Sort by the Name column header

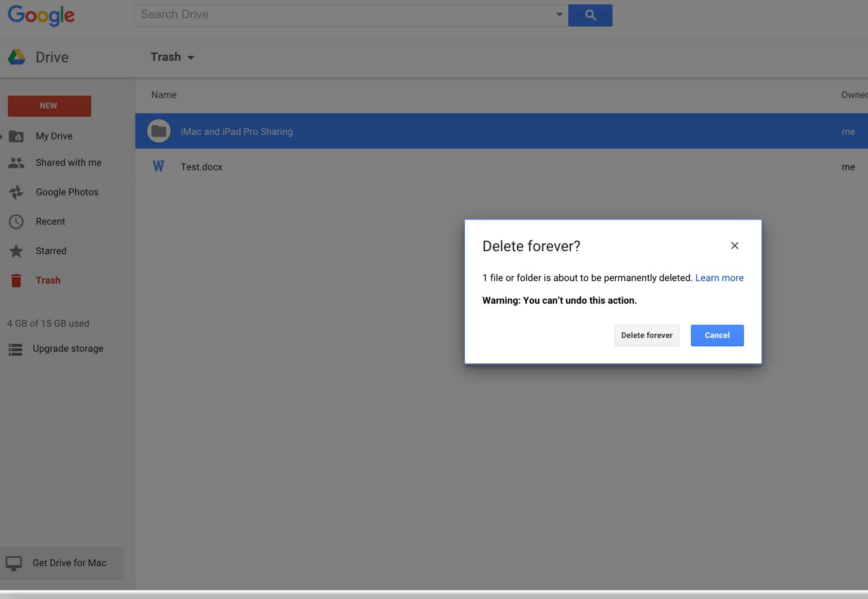164,95
